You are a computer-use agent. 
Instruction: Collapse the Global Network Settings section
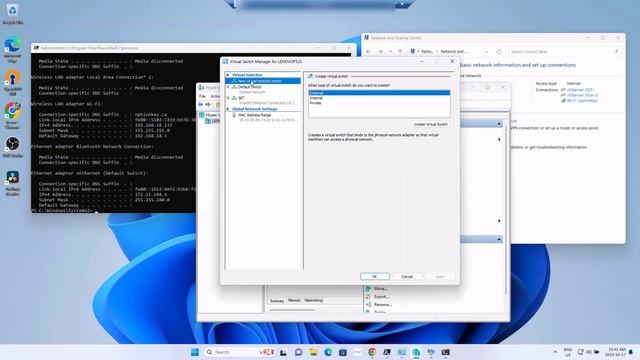tap(228, 109)
